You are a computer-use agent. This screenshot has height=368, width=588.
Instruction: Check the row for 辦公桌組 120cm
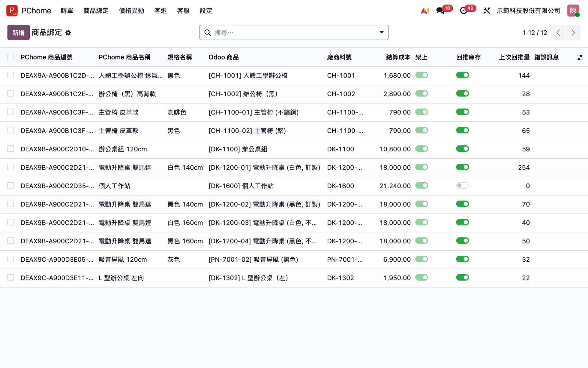coord(10,149)
